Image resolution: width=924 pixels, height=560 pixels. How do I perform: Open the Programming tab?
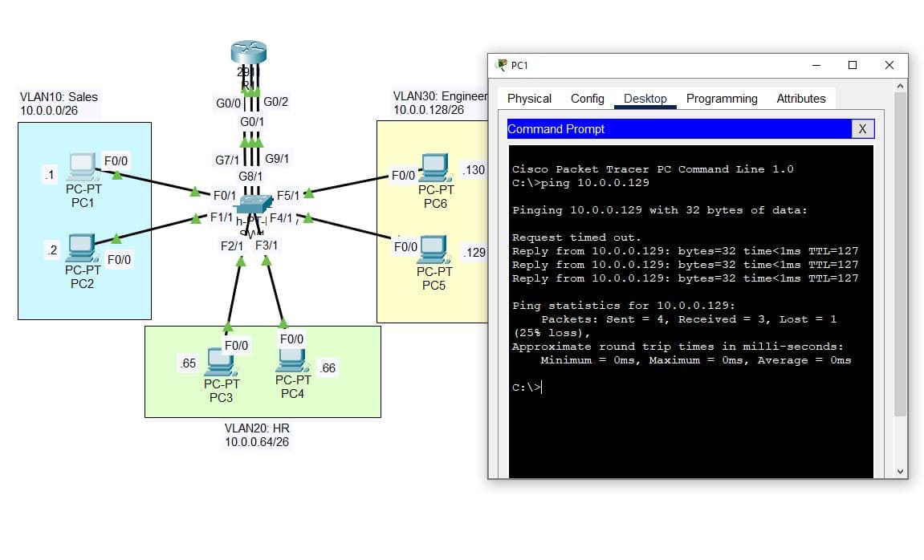(721, 99)
